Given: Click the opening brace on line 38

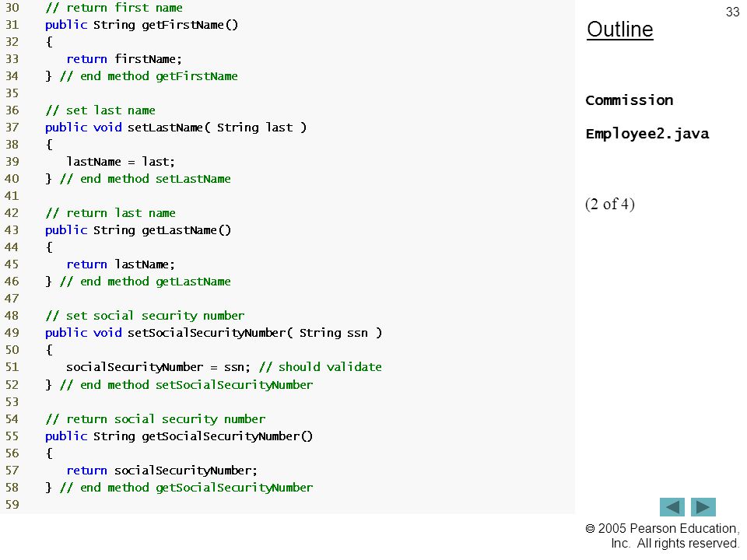Looking at the screenshot, I should [x=49, y=145].
